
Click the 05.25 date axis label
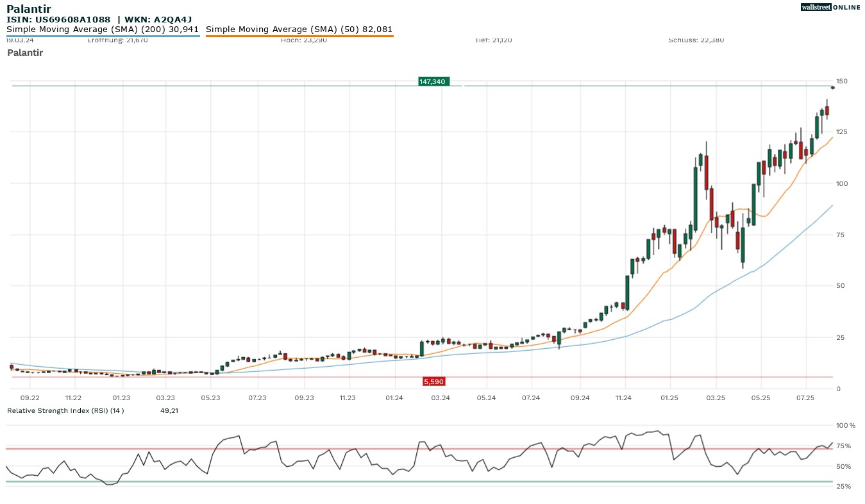point(760,398)
